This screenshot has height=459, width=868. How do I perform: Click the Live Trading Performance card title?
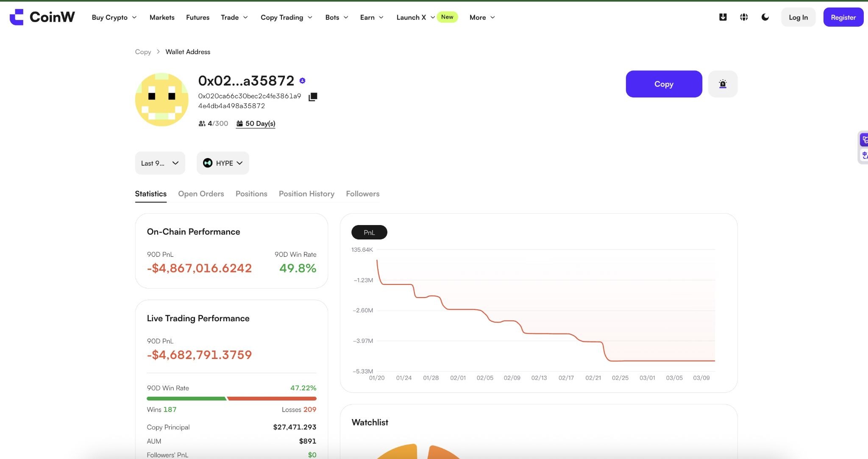tap(198, 318)
